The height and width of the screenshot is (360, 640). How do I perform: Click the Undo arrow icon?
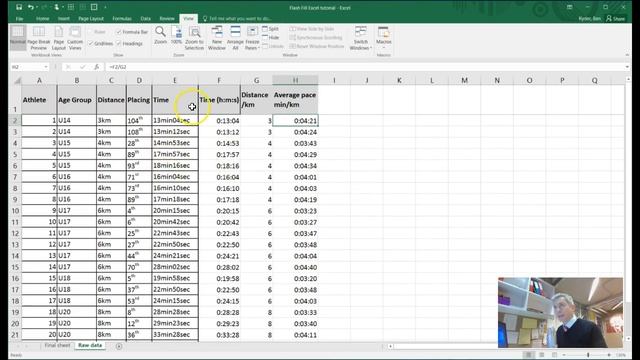tap(30, 7)
